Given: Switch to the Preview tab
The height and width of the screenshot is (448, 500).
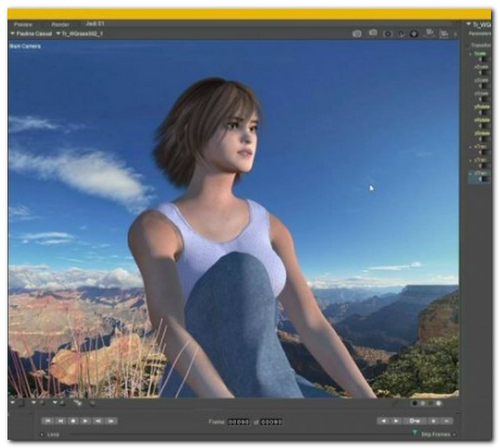Looking at the screenshot, I should coord(25,25).
